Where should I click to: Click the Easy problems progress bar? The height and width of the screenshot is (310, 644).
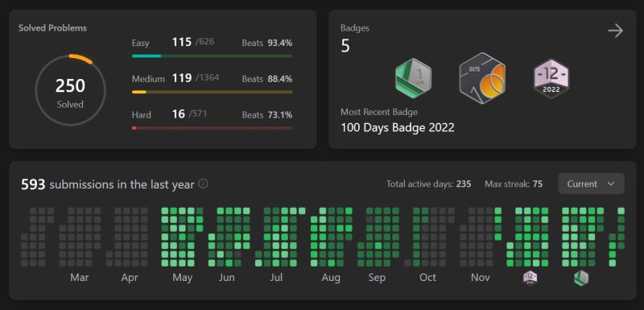(213, 56)
